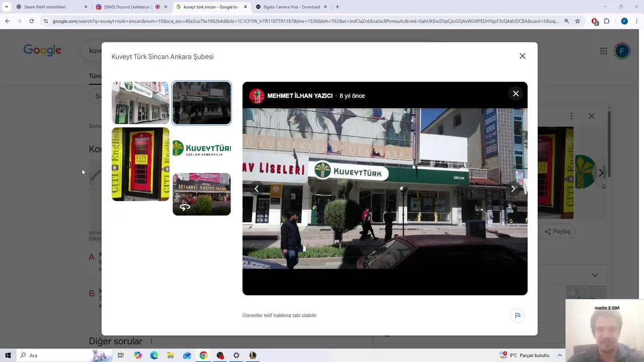The height and width of the screenshot is (362, 644).
Task: Select first Kuveyt Türk storefront thumbnail
Action: pos(140,103)
